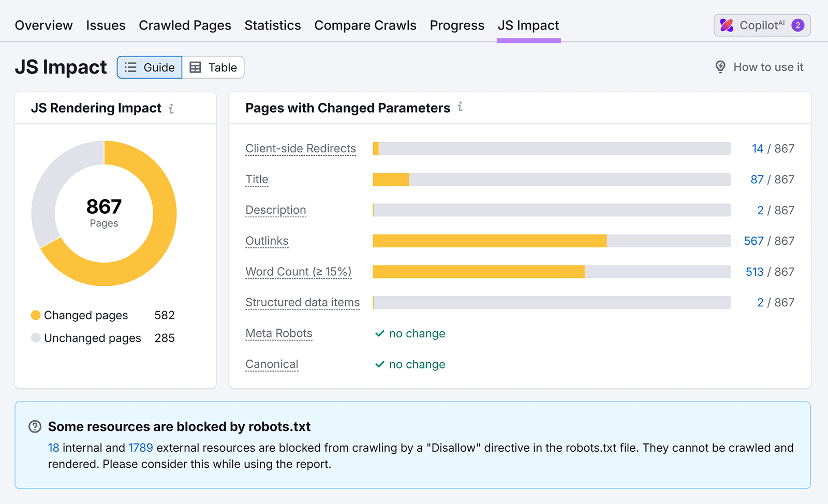Image resolution: width=828 pixels, height=504 pixels.
Task: Open the 18 internal resources link
Action: tap(53, 448)
